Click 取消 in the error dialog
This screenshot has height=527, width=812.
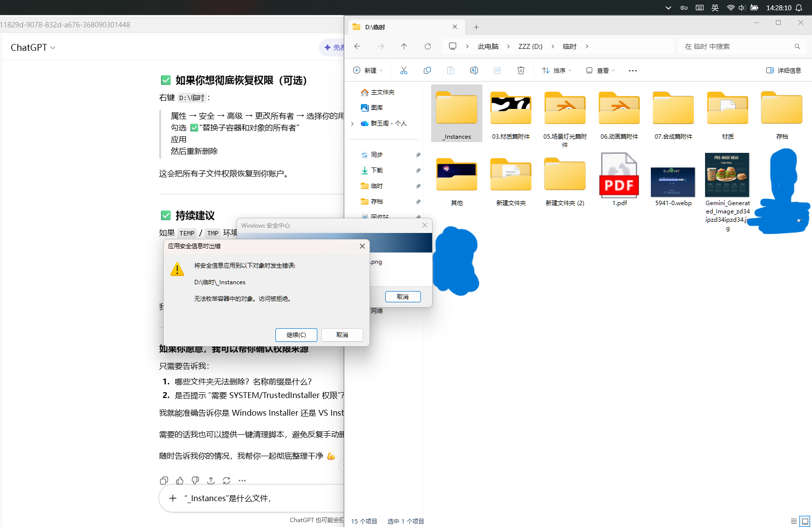click(x=342, y=335)
